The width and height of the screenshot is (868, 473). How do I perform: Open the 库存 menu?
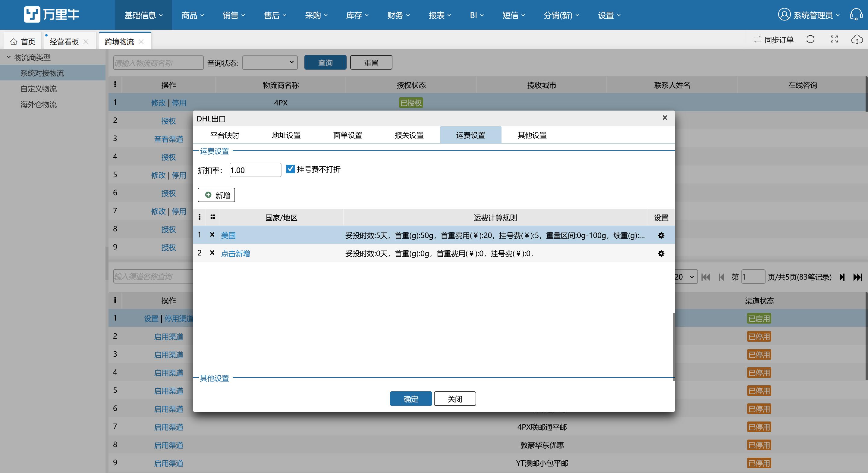point(357,15)
